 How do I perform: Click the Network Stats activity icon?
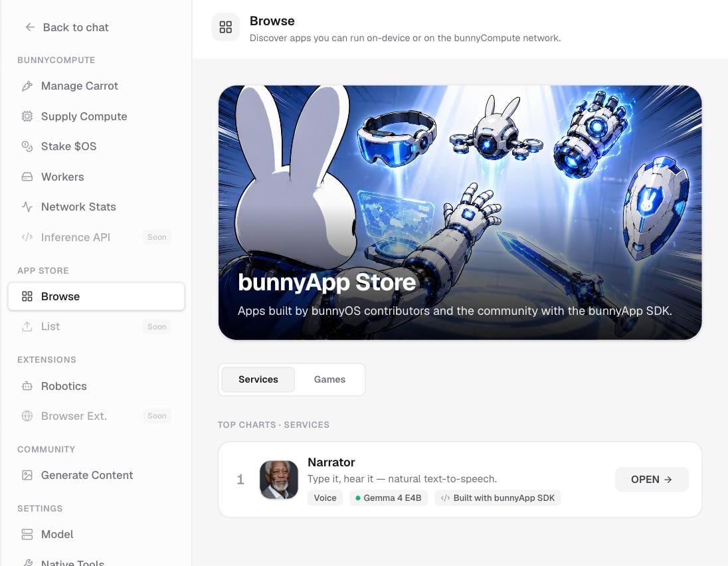pos(27,207)
